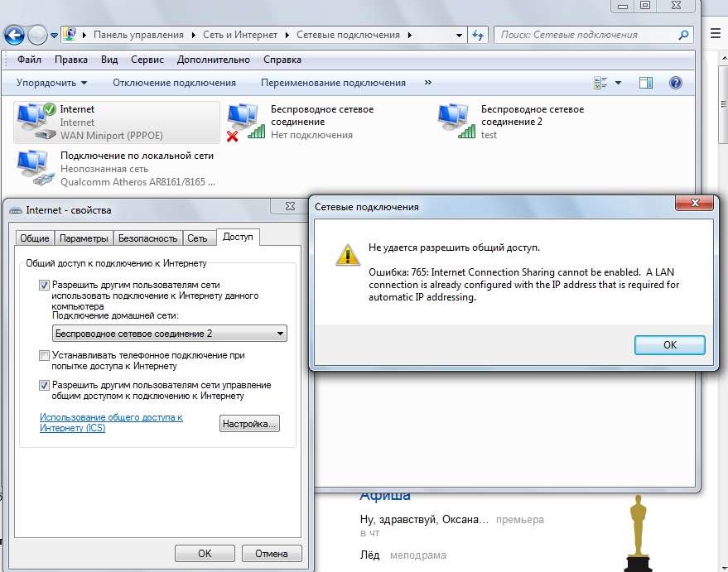Viewport: 728px width, 572px height.
Task: Expand the arrow after Сетевые подключения breadcrumb
Action: (409, 35)
